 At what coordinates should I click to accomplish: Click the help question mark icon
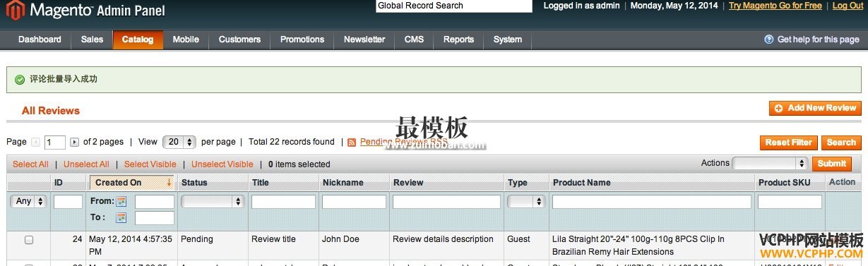point(770,40)
